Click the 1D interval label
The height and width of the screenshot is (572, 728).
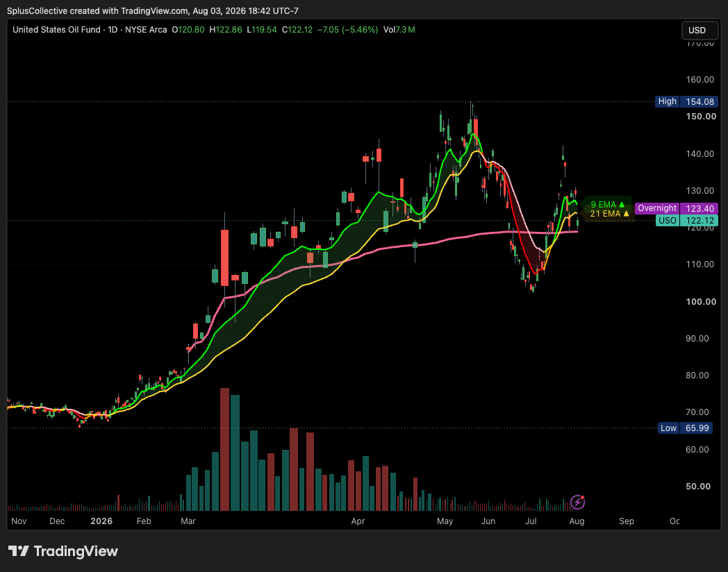[x=113, y=30]
